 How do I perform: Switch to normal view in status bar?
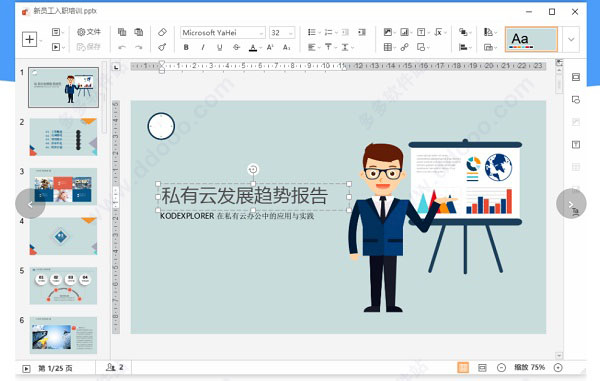[463, 368]
